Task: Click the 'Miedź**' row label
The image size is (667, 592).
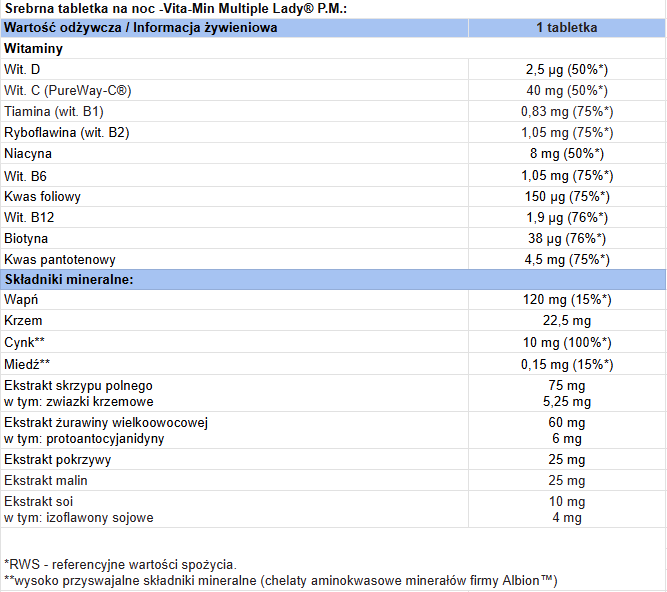Action: [x=27, y=364]
